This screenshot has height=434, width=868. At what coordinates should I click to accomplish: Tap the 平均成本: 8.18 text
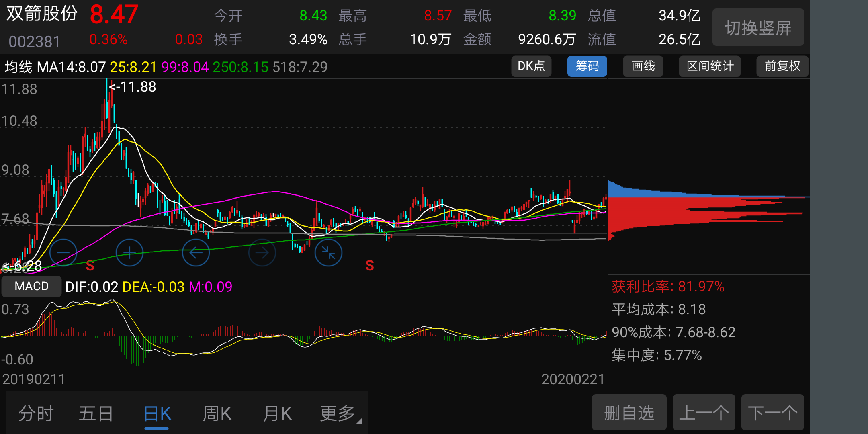coord(659,309)
